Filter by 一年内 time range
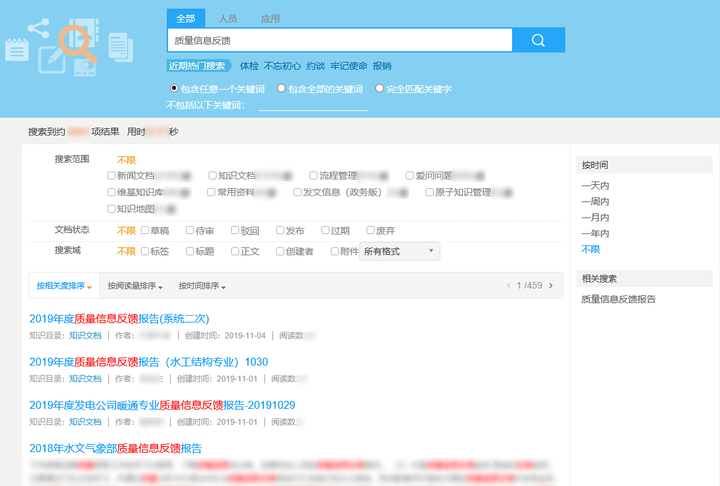This screenshot has width=720, height=486. 595,233
